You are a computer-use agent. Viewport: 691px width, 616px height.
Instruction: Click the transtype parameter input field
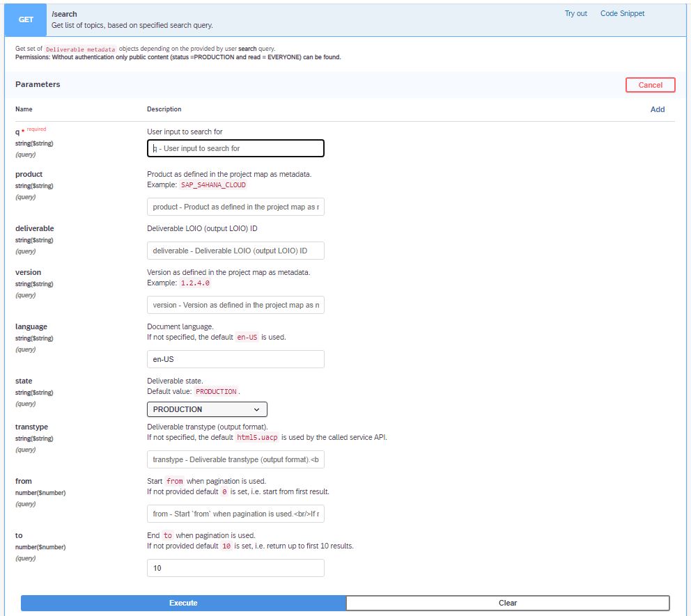click(x=235, y=459)
